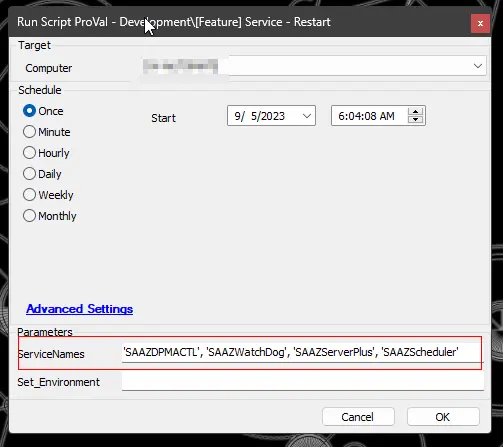Image resolution: width=503 pixels, height=447 pixels.
Task: Click the start time field 6:04:08 AM
Action: [x=366, y=116]
